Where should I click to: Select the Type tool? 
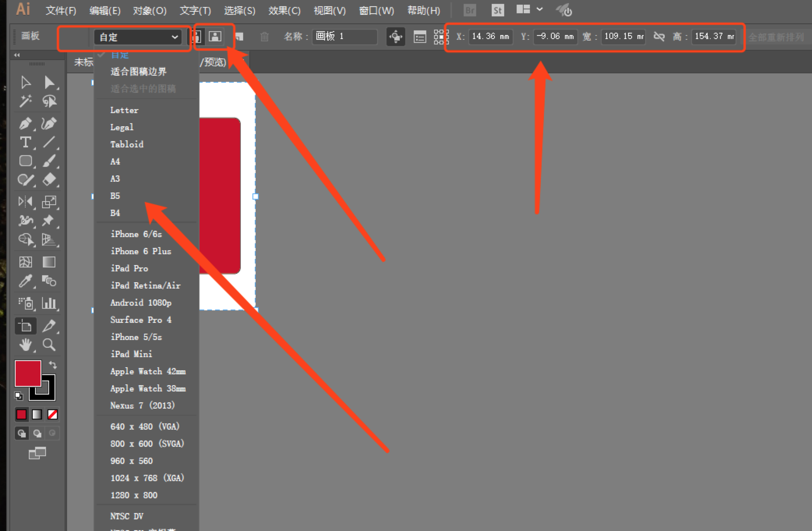pyautogui.click(x=25, y=142)
